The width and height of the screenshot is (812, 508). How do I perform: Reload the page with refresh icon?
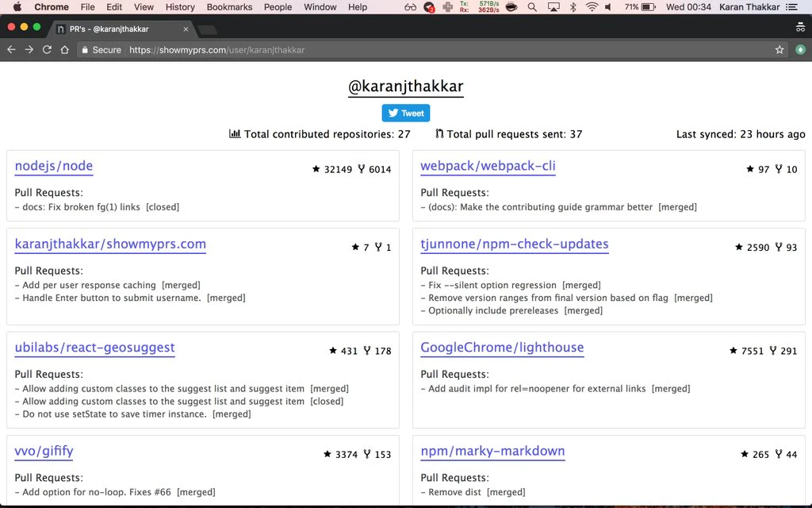[x=47, y=50]
